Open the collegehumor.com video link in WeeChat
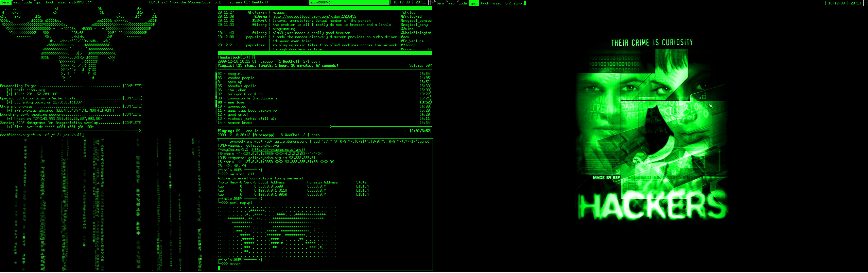The image size is (868, 273). [314, 16]
